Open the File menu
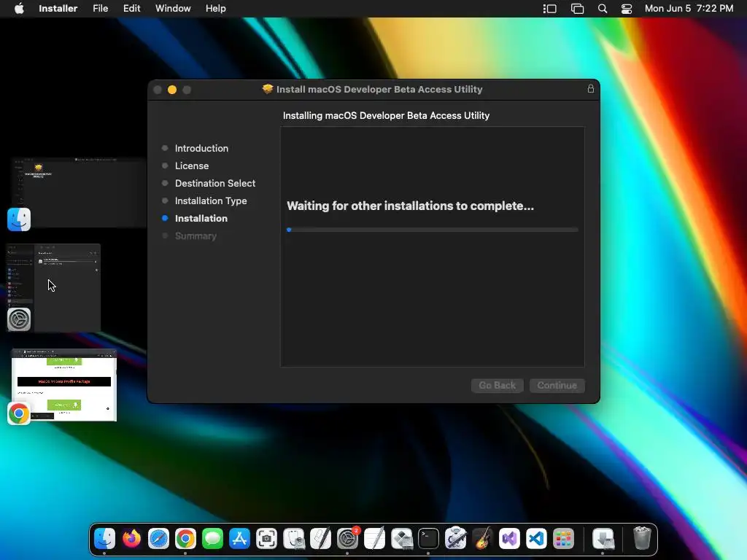 tap(100, 9)
